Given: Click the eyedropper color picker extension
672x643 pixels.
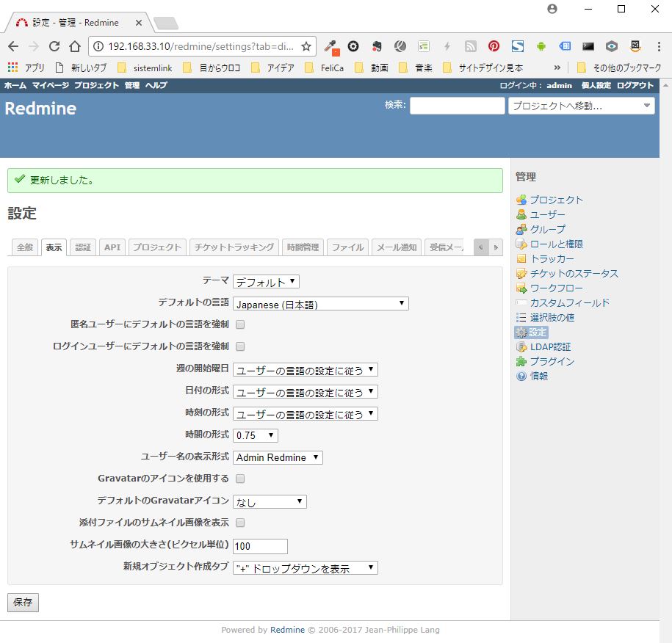Looking at the screenshot, I should point(330,47).
